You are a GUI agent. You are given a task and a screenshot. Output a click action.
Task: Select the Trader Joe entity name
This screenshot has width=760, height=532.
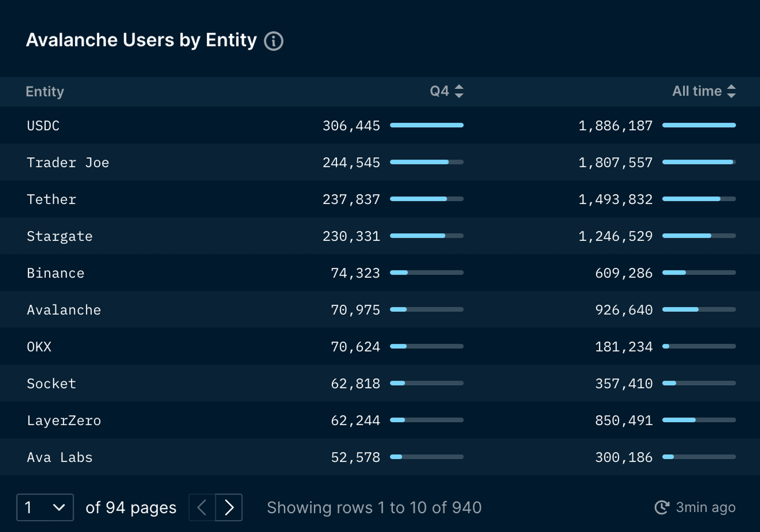tap(68, 163)
